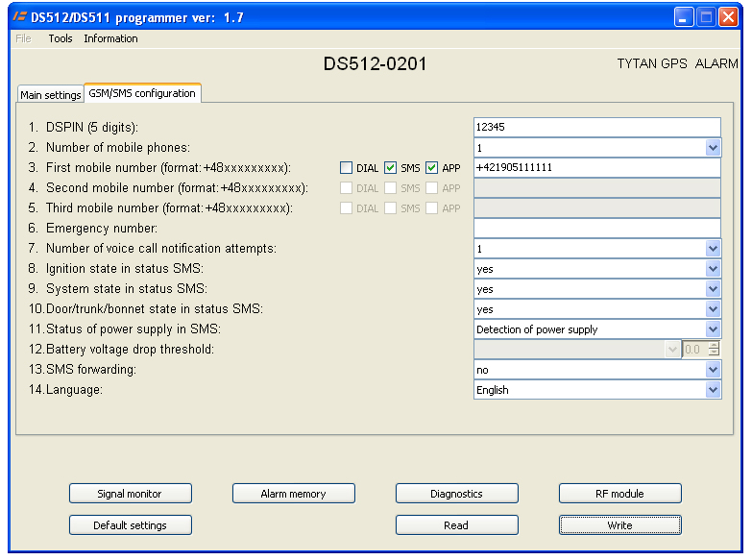752x560 pixels.
Task: Increase the battery voltage threshold stepper
Action: (714, 345)
